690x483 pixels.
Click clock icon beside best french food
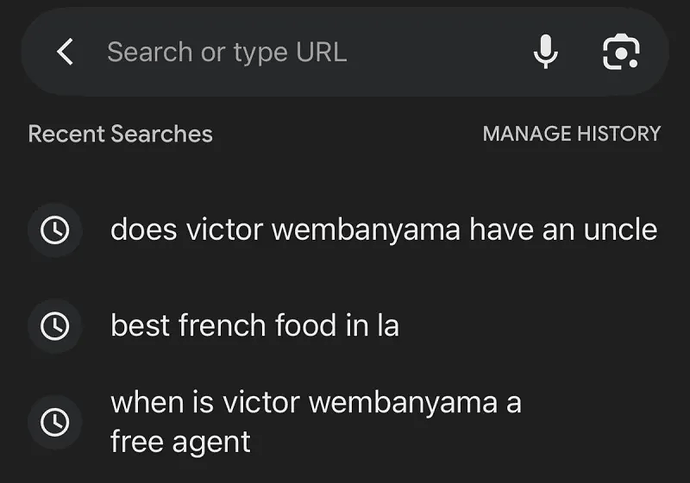coord(54,326)
